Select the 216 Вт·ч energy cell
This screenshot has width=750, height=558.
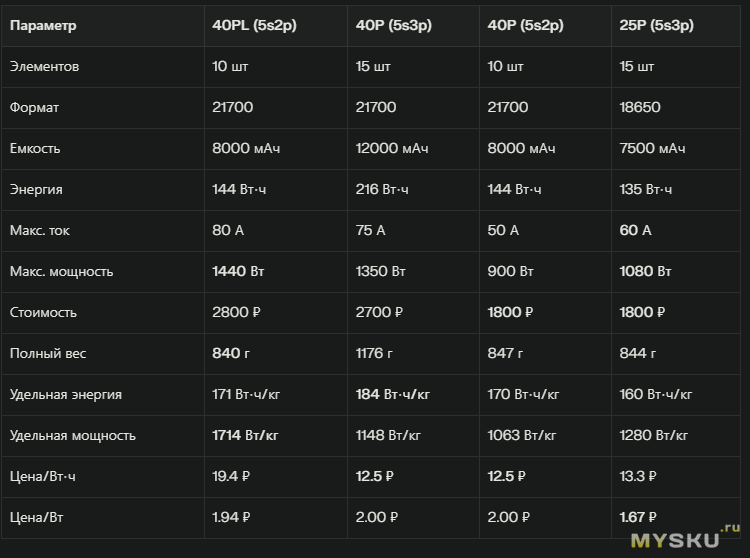382,190
